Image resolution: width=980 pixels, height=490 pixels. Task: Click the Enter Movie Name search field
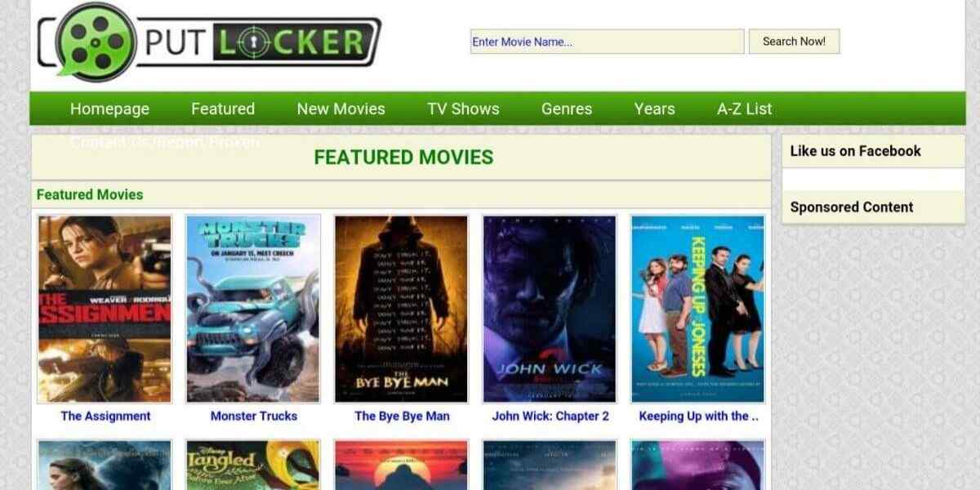tap(607, 42)
